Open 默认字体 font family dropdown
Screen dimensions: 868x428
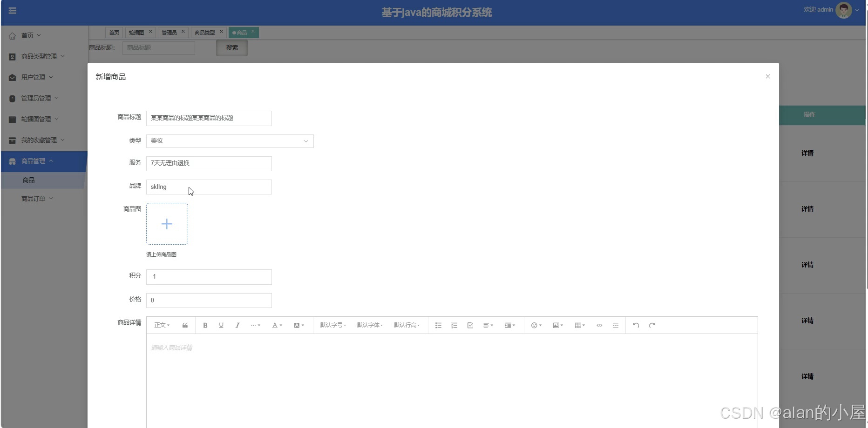[370, 325]
